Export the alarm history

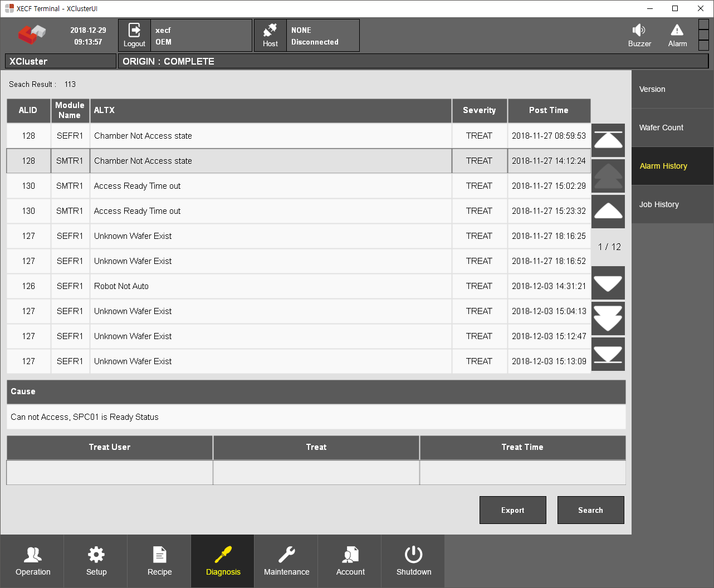[x=512, y=510]
